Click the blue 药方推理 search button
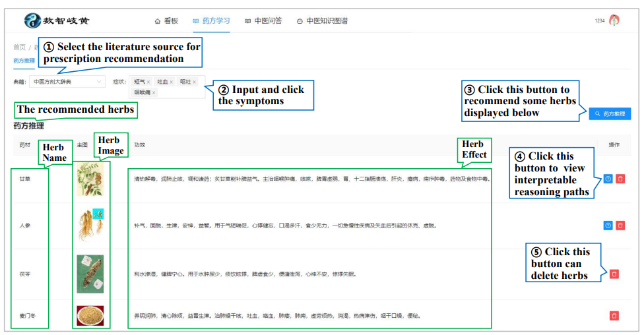 610,113
